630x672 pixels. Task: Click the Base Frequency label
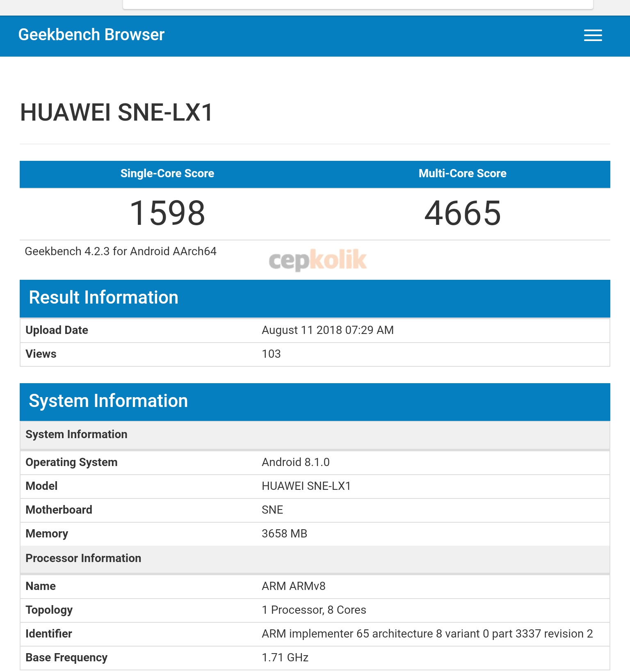point(66,658)
